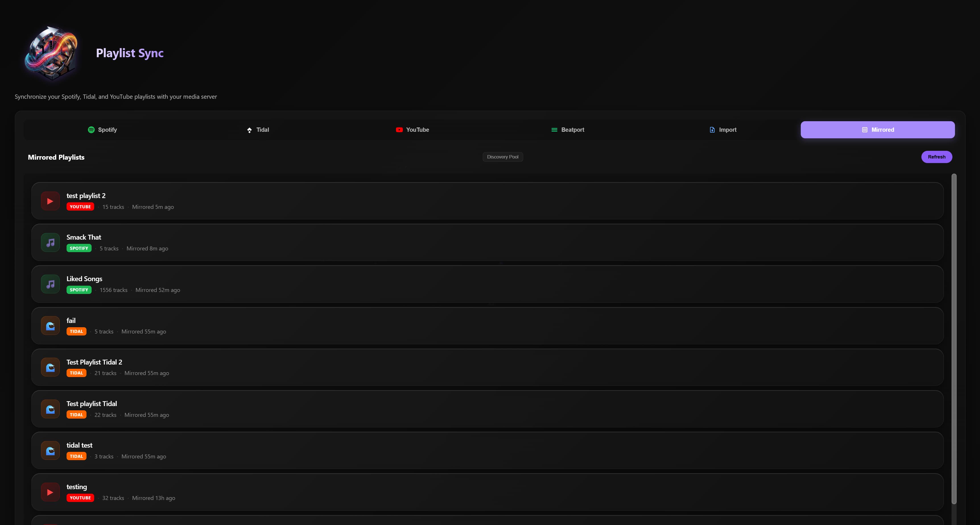Screen dimensions: 980x525
Task: Click the TIDAL badge on Test playlist Tidal
Action: pos(77,415)
